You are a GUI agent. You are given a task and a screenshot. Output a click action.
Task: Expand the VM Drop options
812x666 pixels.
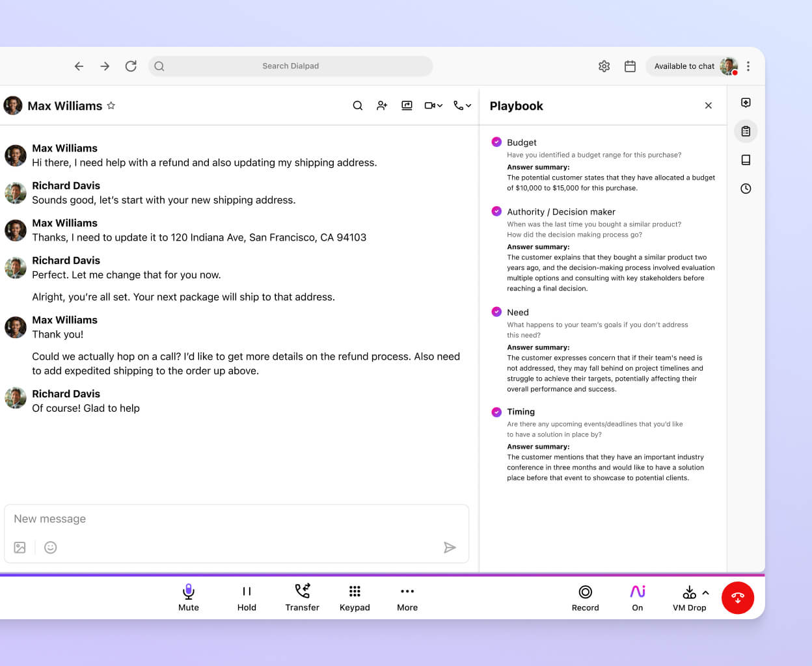click(705, 593)
